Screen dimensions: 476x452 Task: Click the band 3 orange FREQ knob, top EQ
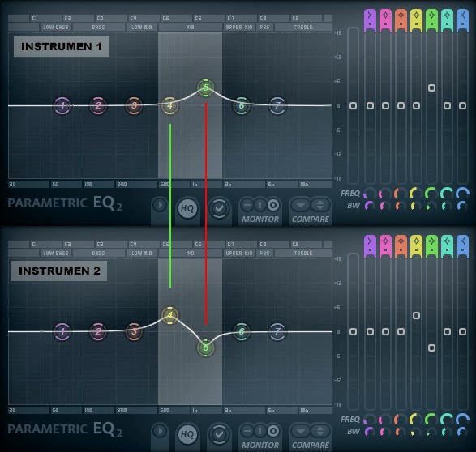tap(400, 193)
